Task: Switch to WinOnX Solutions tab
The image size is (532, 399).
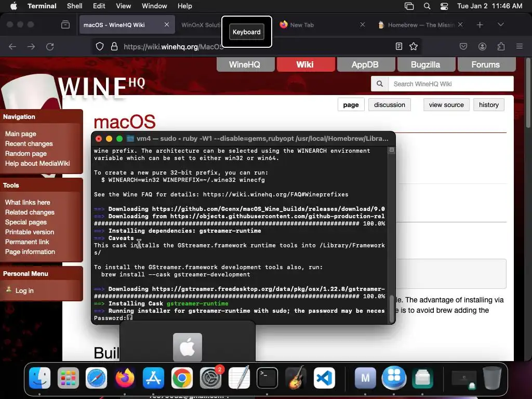Action: point(200,25)
